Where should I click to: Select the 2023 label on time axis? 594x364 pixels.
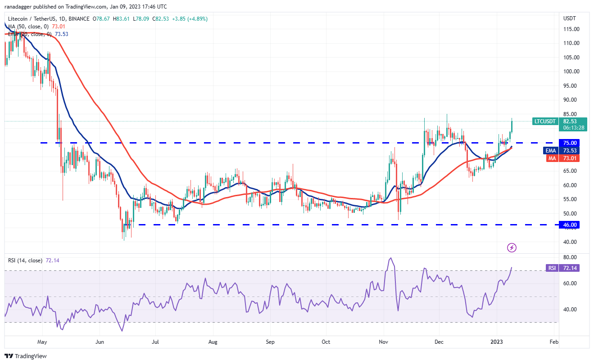click(497, 342)
